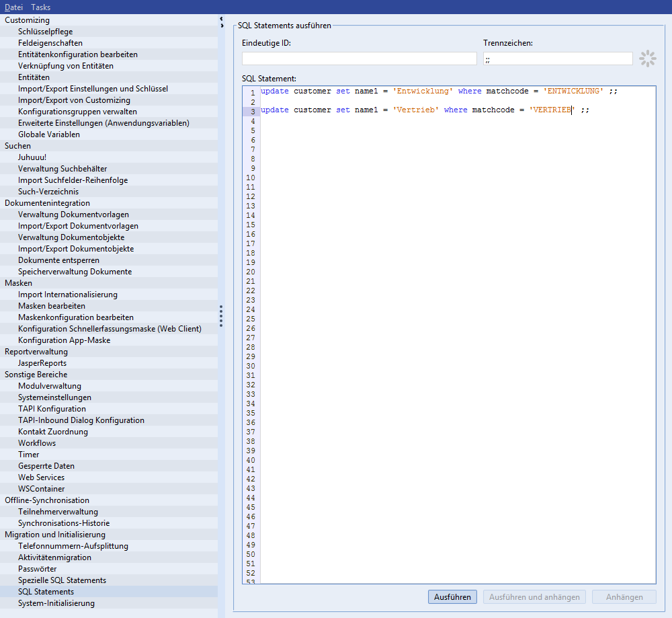Open the Tasks menu
This screenshot has height=618, width=672.
40,7
